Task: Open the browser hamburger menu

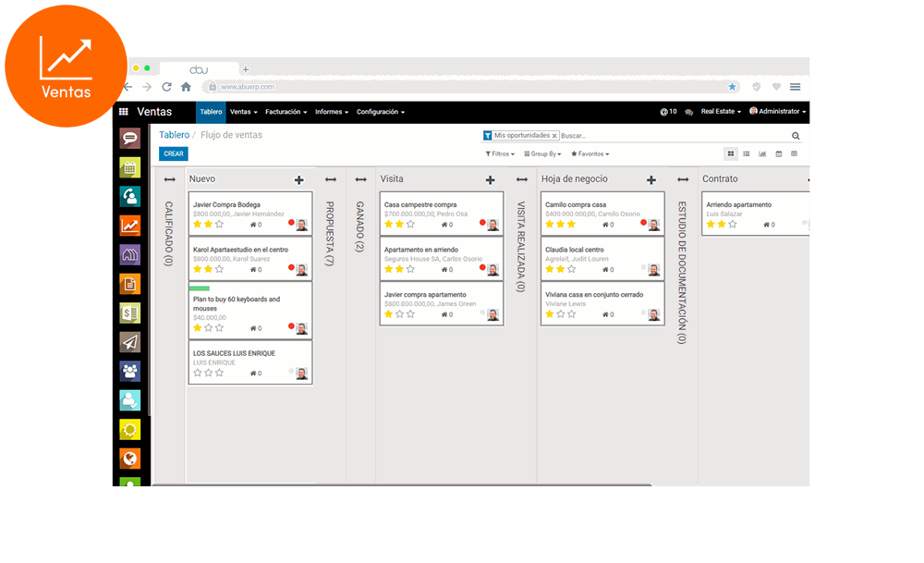Action: point(795,87)
